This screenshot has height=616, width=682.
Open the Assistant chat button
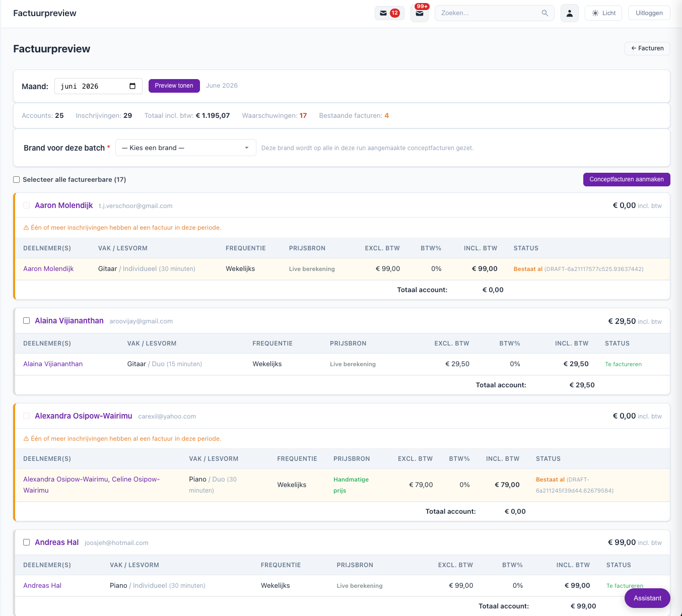click(x=647, y=598)
